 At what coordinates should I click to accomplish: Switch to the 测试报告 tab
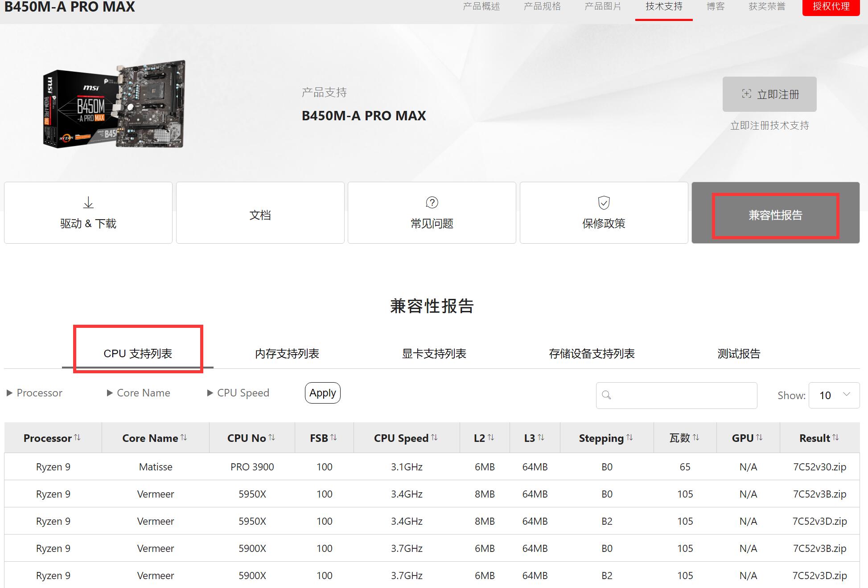pos(739,353)
